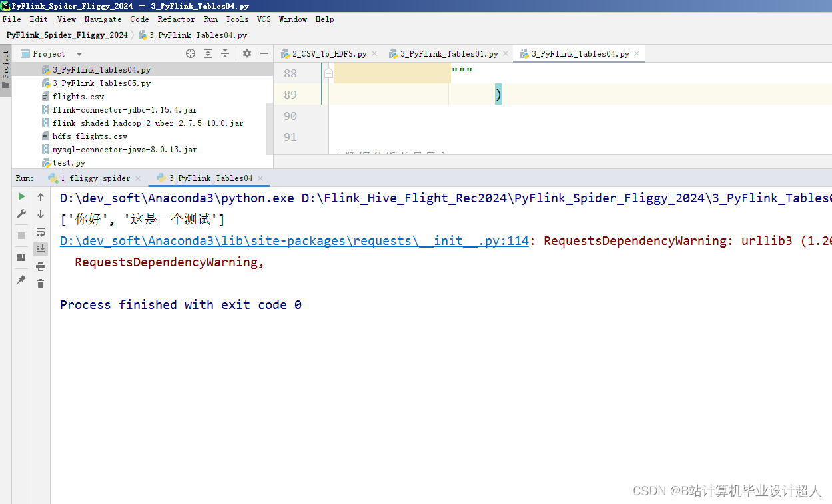The width and height of the screenshot is (832, 504).
Task: Pin the current Run tab
Action: pos(21,280)
